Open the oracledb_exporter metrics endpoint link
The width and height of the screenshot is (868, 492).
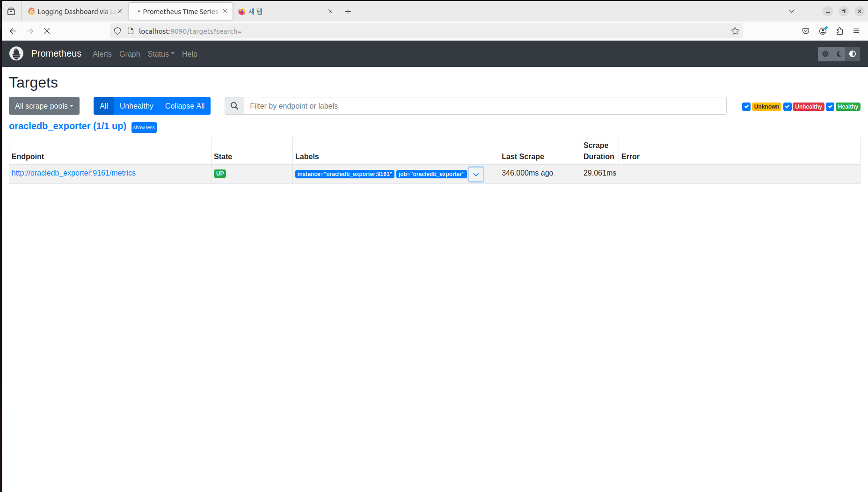73,173
